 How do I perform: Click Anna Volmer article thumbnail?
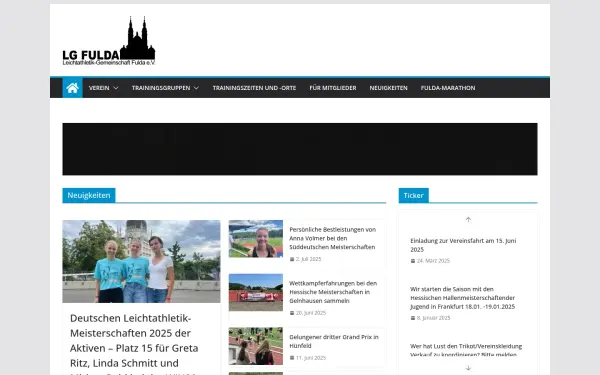coord(256,239)
